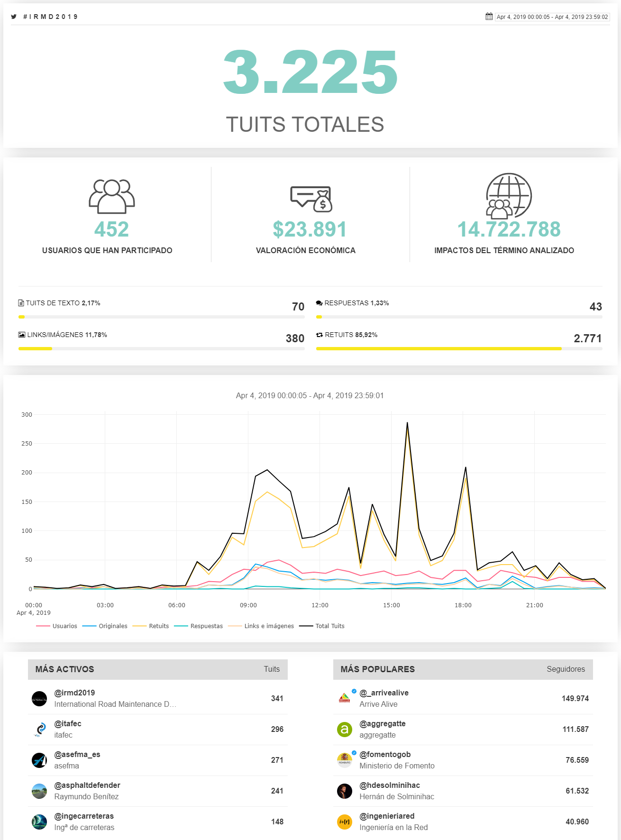This screenshot has height=840, width=621.
Task: Click the chart date range title
Action: pyautogui.click(x=310, y=396)
